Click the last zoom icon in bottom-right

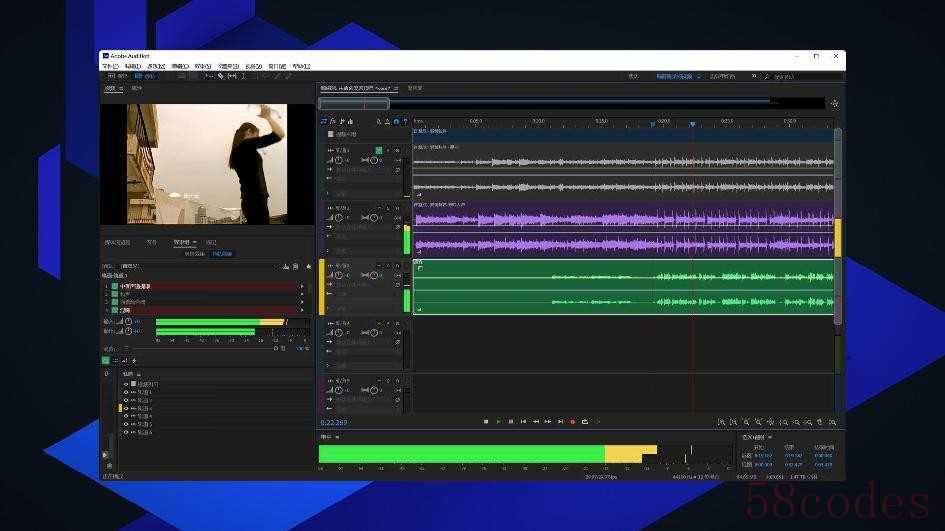(833, 423)
